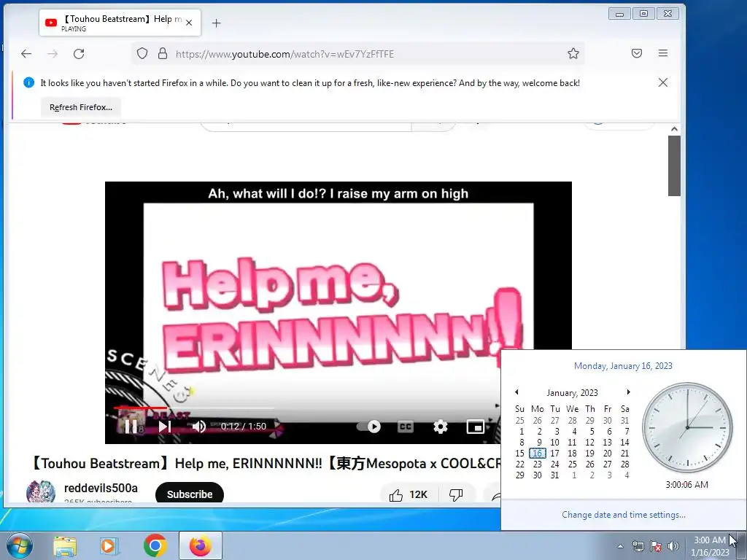Go back with the browser back arrow
This screenshot has width=747, height=560.
(26, 54)
